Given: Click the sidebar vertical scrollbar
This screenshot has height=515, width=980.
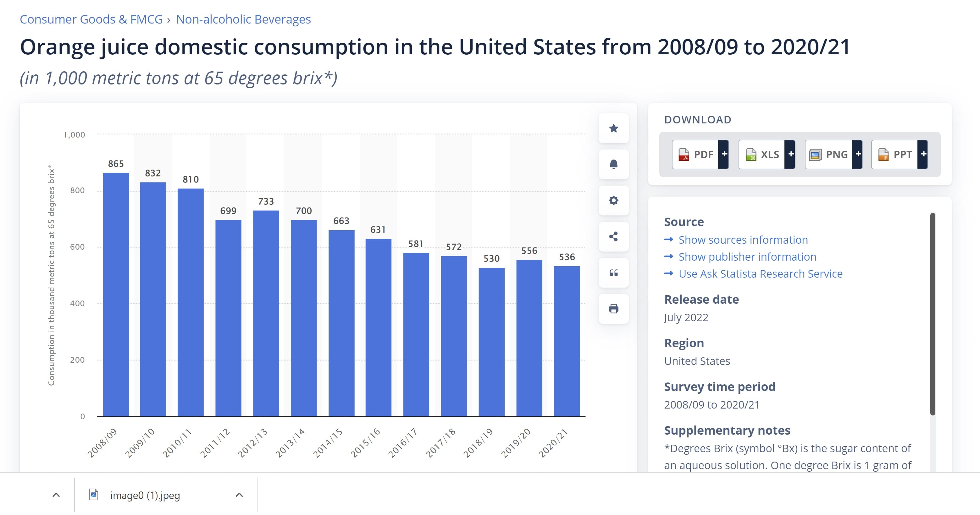Looking at the screenshot, I should point(933,314).
